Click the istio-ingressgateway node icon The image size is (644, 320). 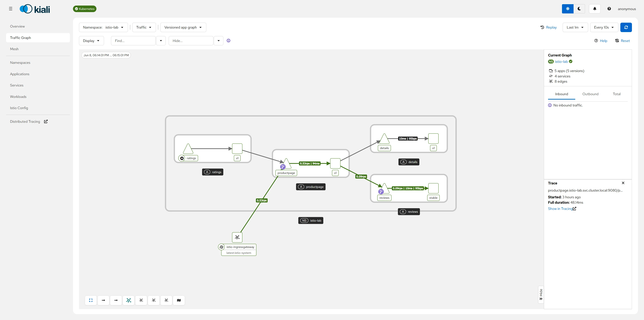pos(237,237)
